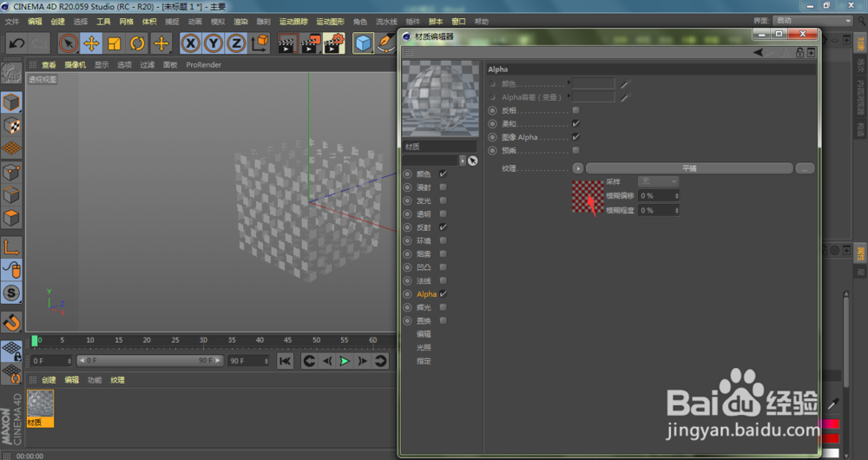Click the 模糊偏移 stepper arrows
This screenshot has width=868, height=460.
676,196
